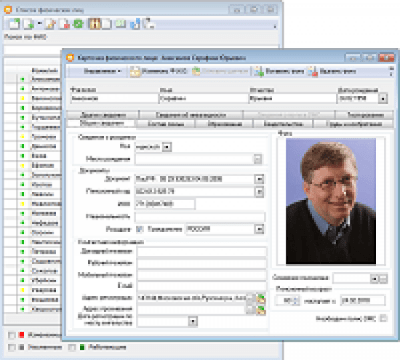Screen dimensions: 400x360
Task: Click the green refresh icon in list toolbar
Action: coord(78,24)
